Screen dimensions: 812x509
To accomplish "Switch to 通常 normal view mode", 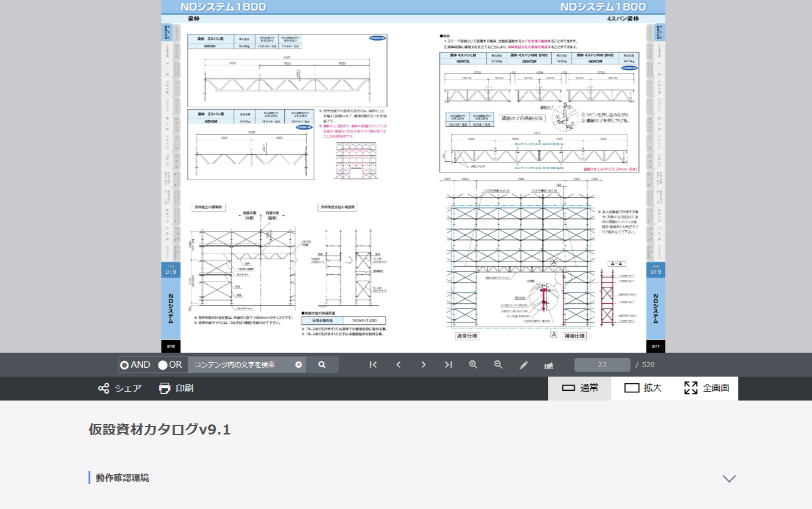I will coord(580,388).
